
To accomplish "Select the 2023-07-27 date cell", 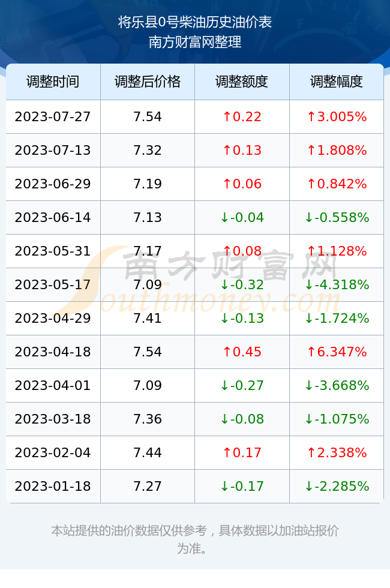I will (x=53, y=116).
